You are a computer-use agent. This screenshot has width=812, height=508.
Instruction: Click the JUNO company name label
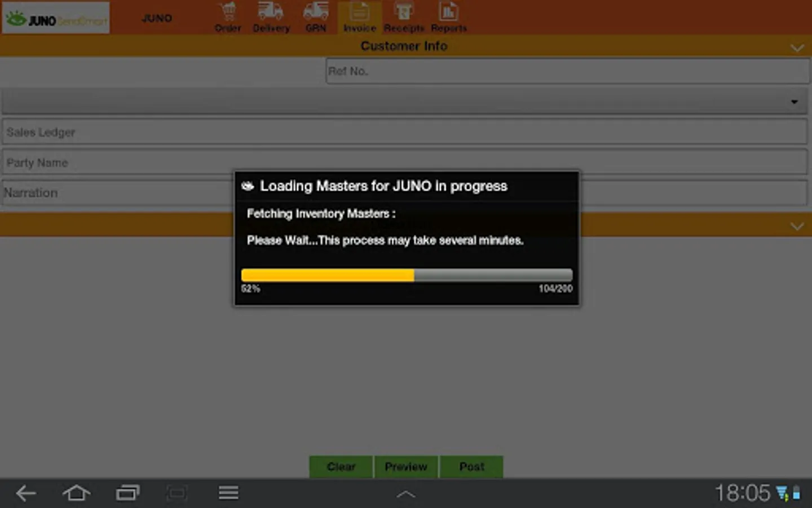point(157,18)
